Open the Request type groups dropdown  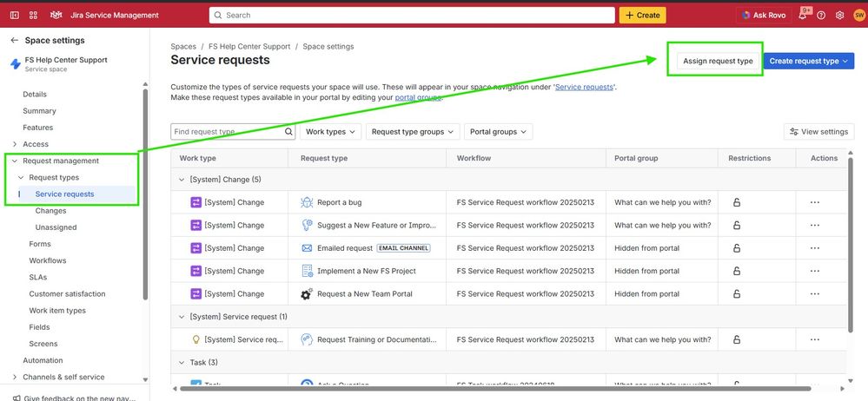click(x=413, y=132)
